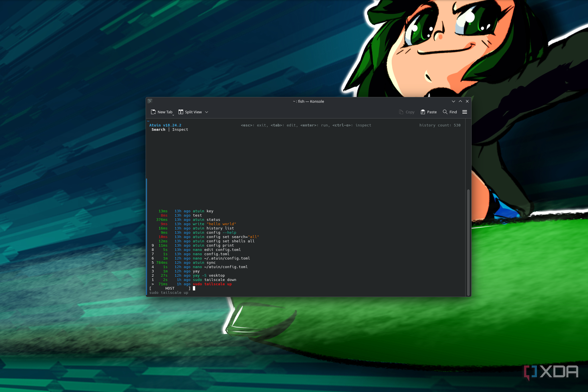Image resolution: width=588 pixels, height=392 pixels.
Task: Click the Split View button
Action: 190,112
